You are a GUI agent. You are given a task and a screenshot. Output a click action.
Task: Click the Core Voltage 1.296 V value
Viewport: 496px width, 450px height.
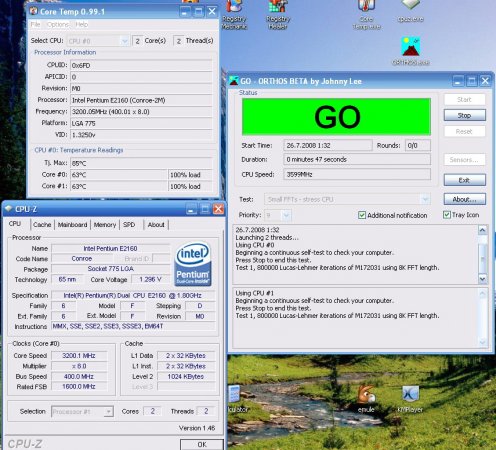pos(150,279)
